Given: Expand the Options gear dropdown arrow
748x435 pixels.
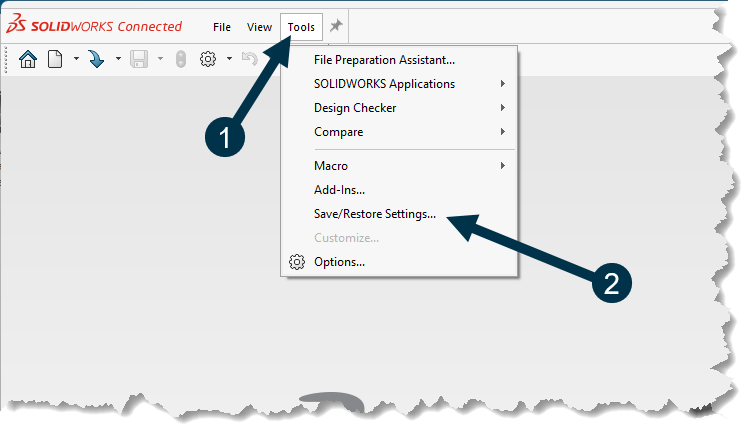Looking at the screenshot, I should [x=229, y=59].
